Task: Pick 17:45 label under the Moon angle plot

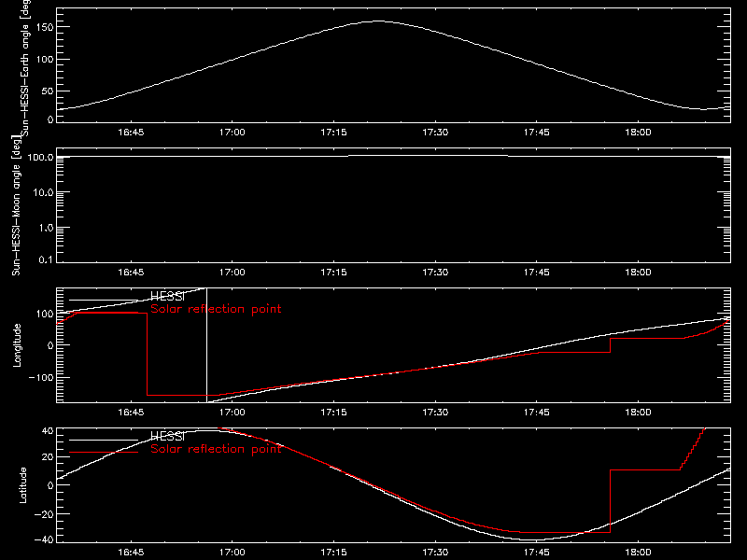Action: pyautogui.click(x=537, y=273)
